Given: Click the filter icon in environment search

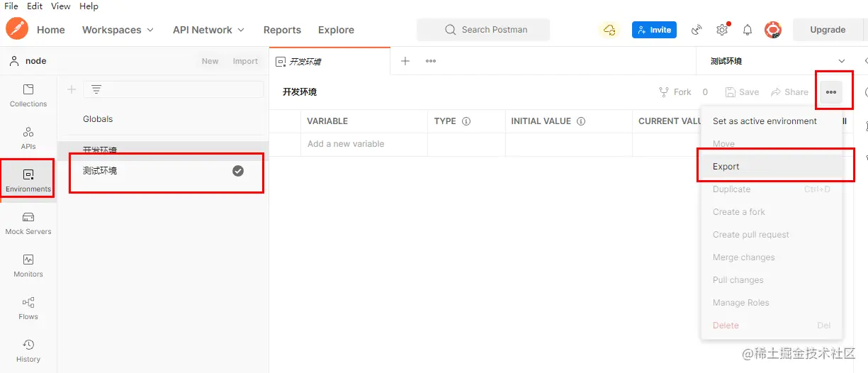Looking at the screenshot, I should (x=96, y=89).
